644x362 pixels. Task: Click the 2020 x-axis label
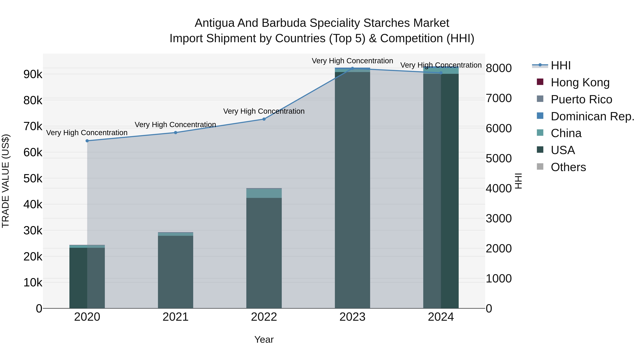(x=87, y=317)
